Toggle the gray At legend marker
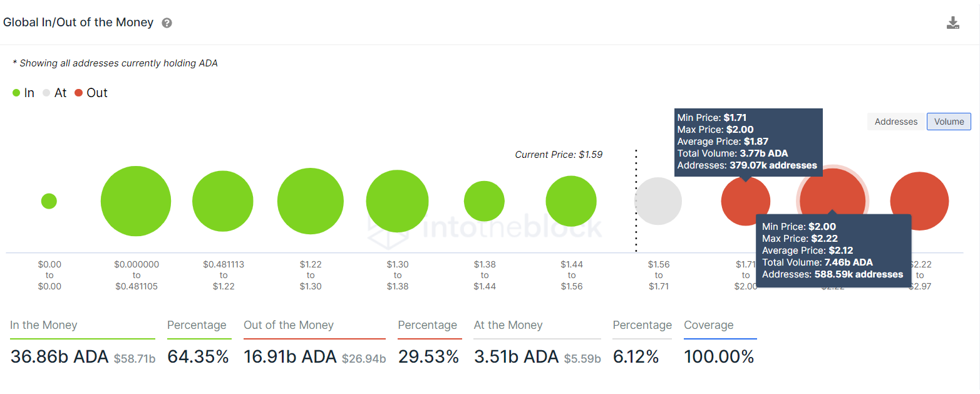This screenshot has width=980, height=394. pos(47,93)
